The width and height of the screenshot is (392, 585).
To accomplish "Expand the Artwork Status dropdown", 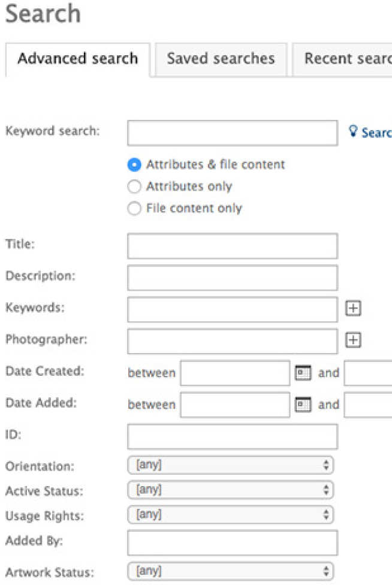I will [230, 571].
